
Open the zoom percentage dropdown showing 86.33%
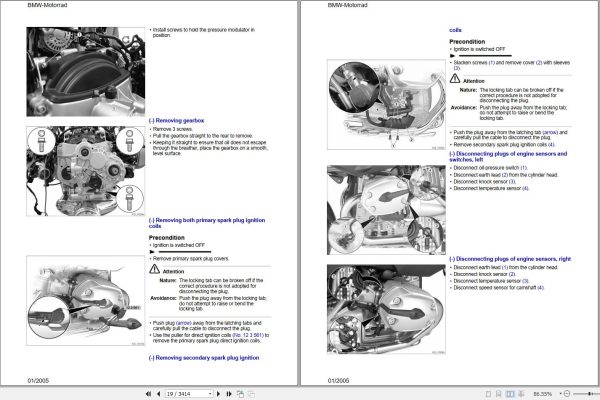pos(561,393)
